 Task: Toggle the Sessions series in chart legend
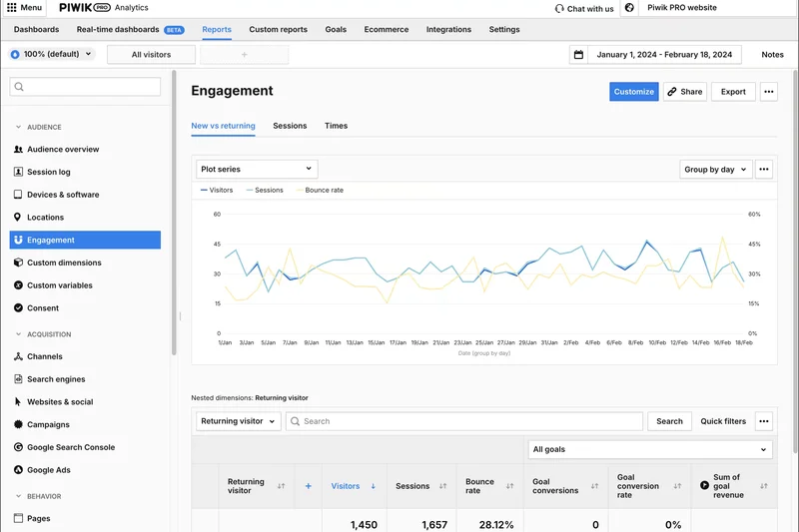pos(265,190)
